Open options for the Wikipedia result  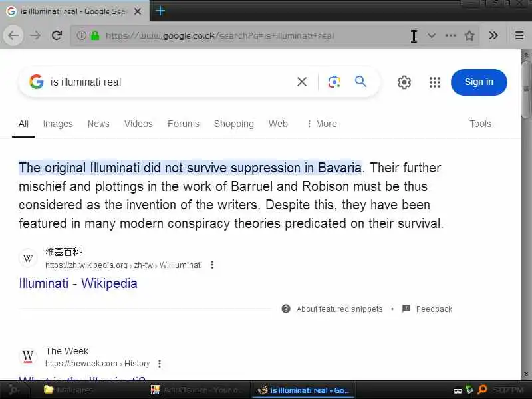coord(212,265)
